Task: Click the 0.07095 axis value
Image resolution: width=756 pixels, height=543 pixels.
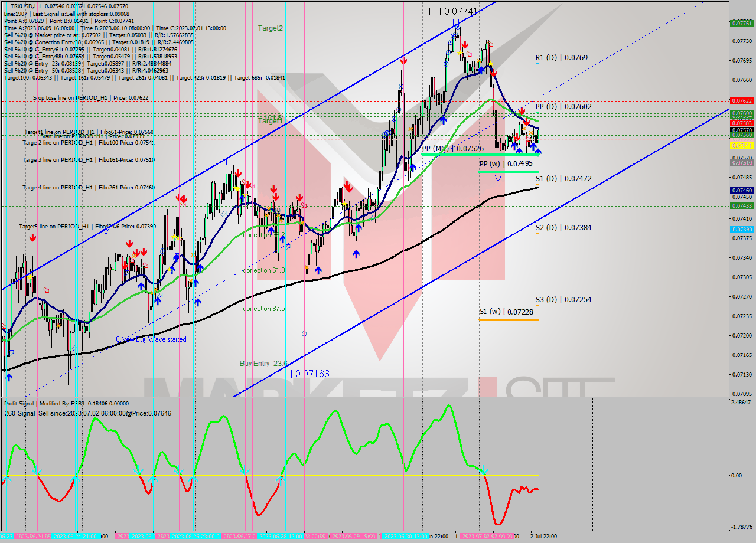Action: pos(742,394)
